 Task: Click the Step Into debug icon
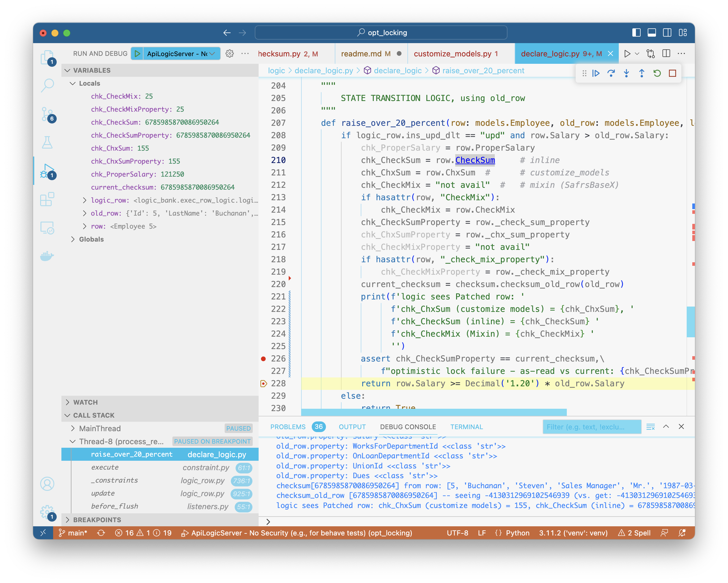626,73
